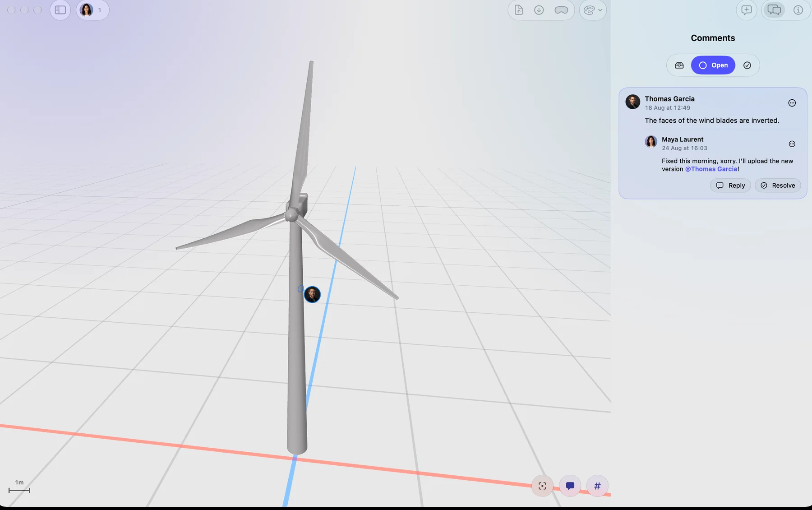Toggle the comment mode bubble button

(x=570, y=486)
